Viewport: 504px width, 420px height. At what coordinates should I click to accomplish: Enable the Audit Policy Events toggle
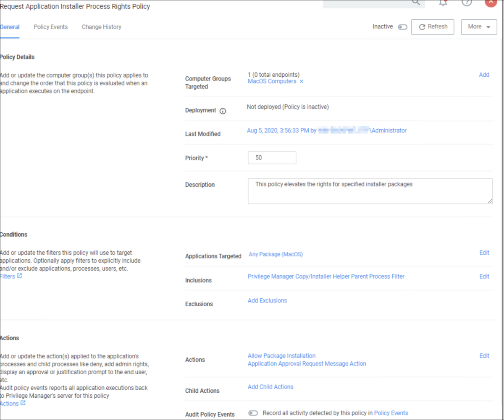pyautogui.click(x=253, y=413)
